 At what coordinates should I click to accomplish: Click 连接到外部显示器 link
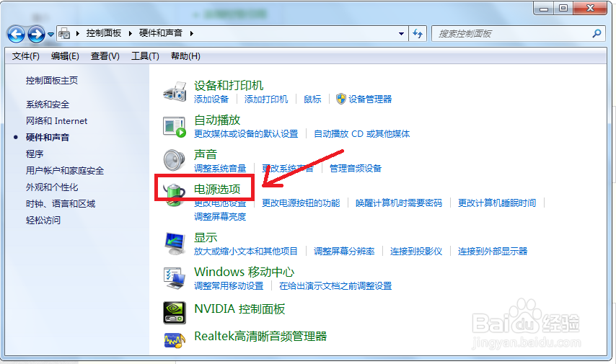(x=493, y=252)
